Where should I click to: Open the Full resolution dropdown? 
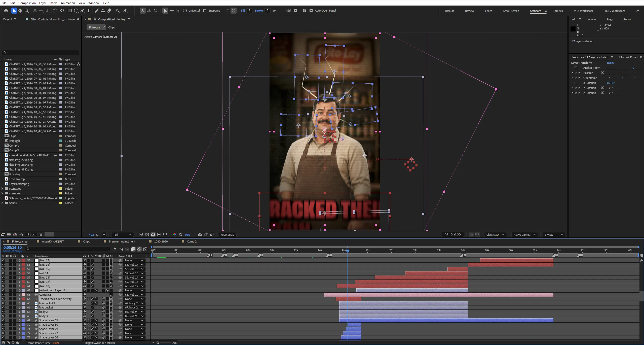point(123,234)
